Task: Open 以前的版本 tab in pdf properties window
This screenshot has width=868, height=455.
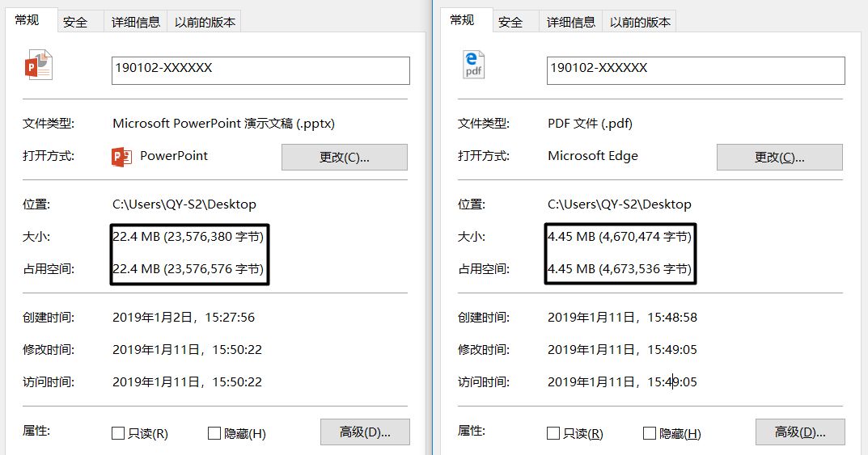Action: [640, 22]
